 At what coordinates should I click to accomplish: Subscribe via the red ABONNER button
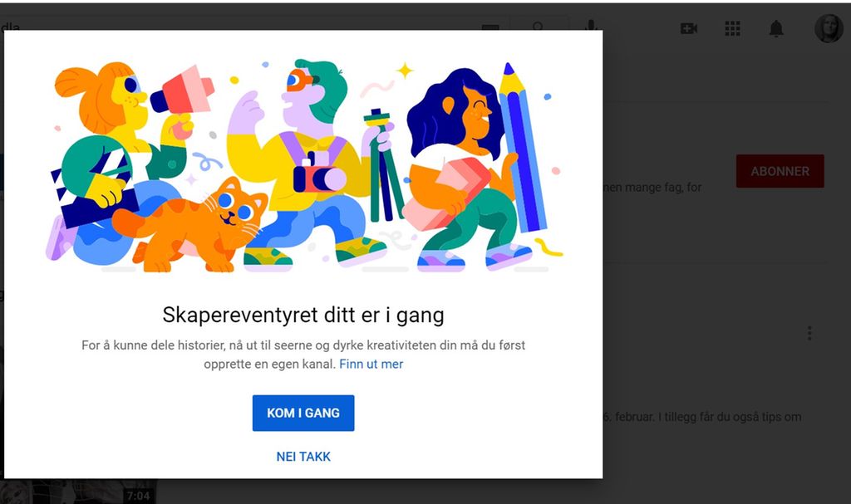pyautogui.click(x=780, y=171)
